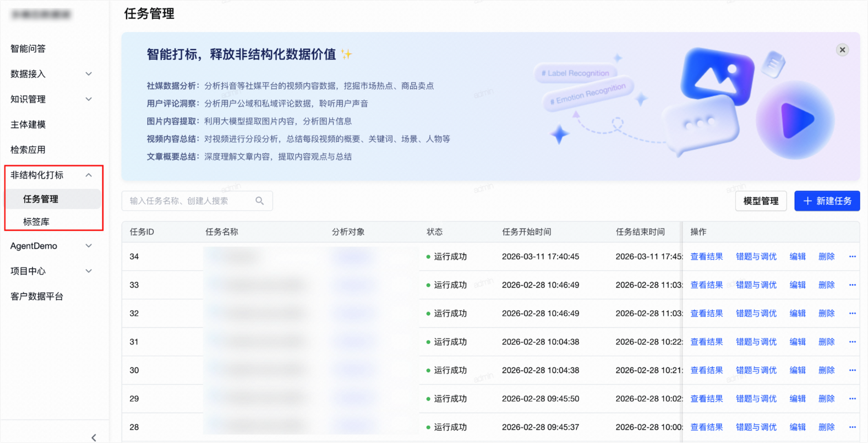Edit task 34

798,256
